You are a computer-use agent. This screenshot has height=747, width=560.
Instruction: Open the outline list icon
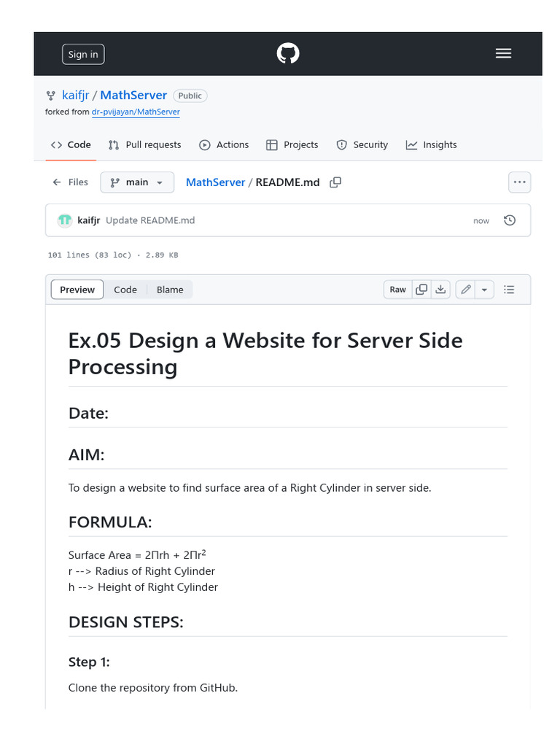point(509,290)
